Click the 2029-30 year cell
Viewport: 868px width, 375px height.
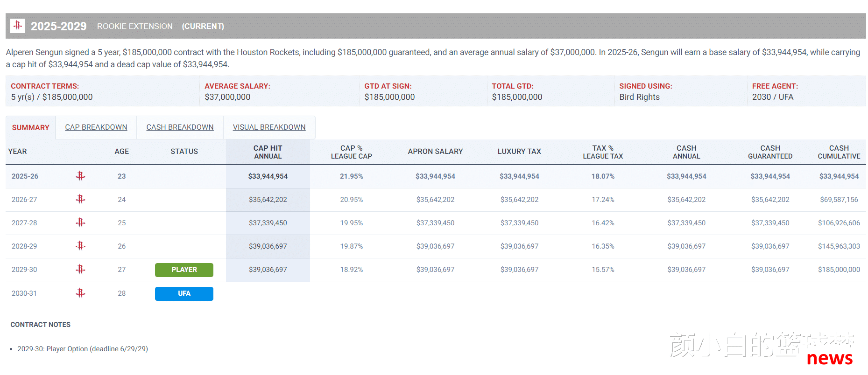pos(24,270)
